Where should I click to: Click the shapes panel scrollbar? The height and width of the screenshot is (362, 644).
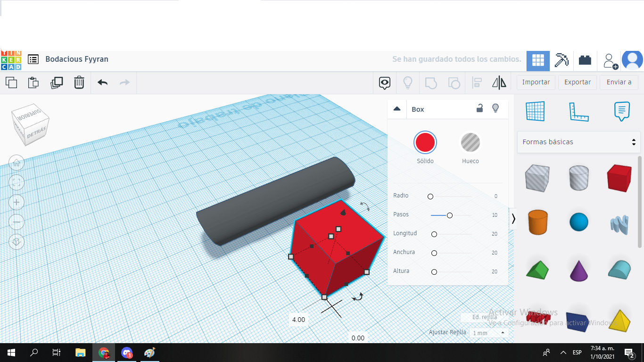(x=640, y=202)
